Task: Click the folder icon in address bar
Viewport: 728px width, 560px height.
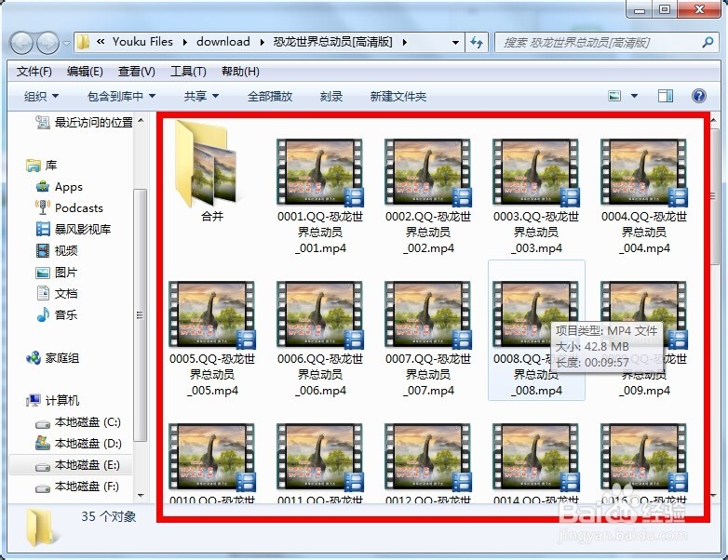Action: pos(83,42)
